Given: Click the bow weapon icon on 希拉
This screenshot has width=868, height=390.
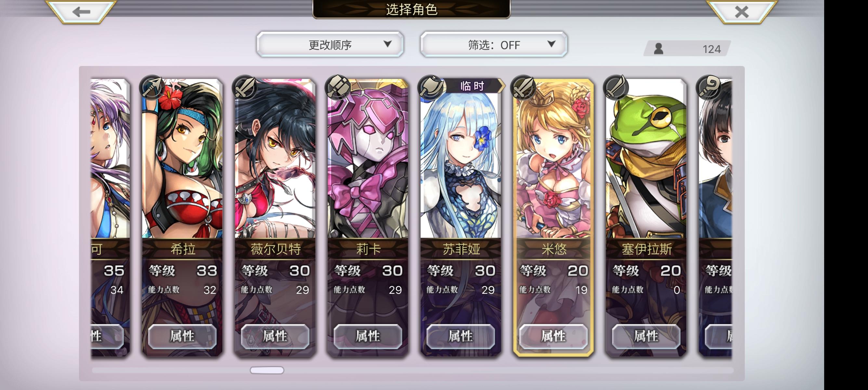Looking at the screenshot, I should coord(152,87).
